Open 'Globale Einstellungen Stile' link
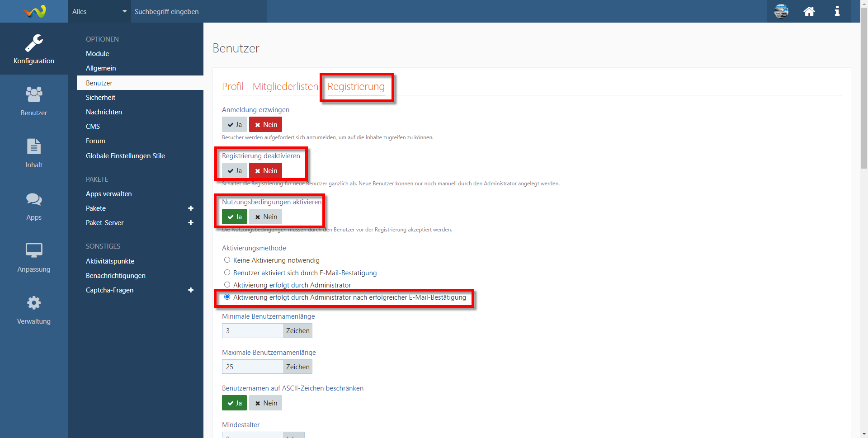 pos(125,156)
